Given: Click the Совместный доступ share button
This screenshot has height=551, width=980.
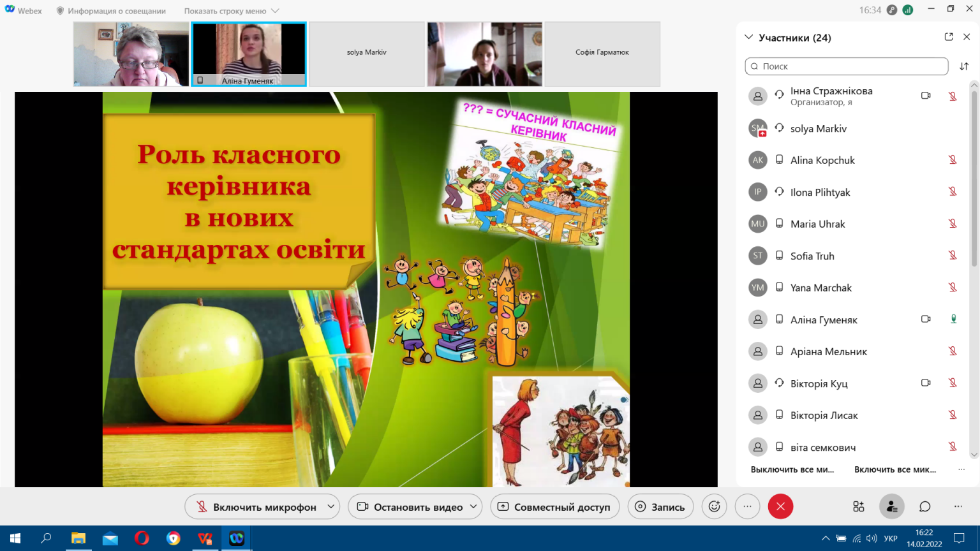Looking at the screenshot, I should 555,506.
